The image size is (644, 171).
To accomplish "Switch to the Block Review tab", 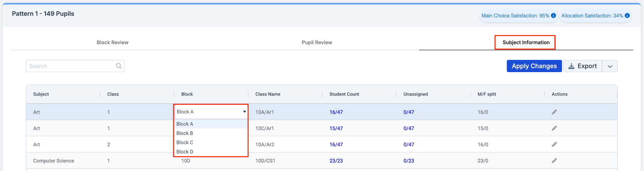I will [x=112, y=42].
